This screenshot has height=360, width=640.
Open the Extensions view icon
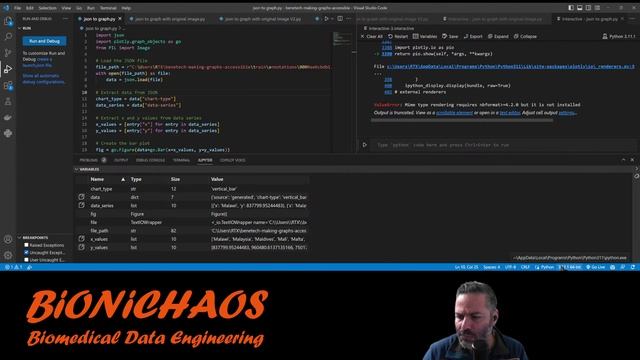coord(8,85)
